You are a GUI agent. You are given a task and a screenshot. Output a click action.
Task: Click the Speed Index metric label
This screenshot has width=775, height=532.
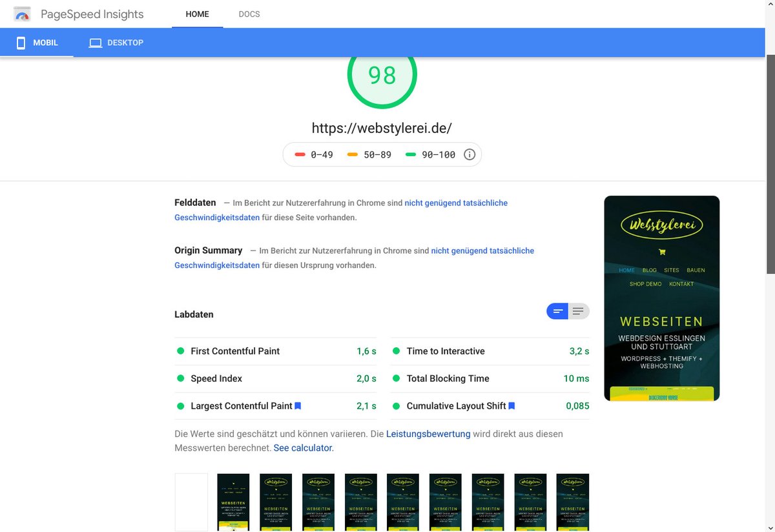(216, 378)
